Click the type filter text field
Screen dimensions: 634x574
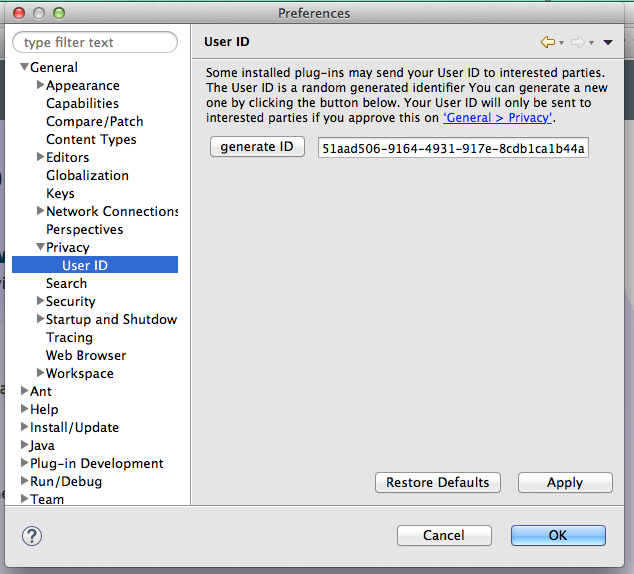point(95,42)
